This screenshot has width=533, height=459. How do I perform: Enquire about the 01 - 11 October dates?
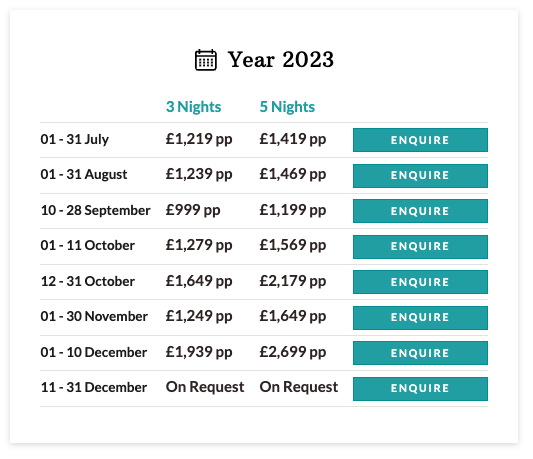pyautogui.click(x=420, y=246)
